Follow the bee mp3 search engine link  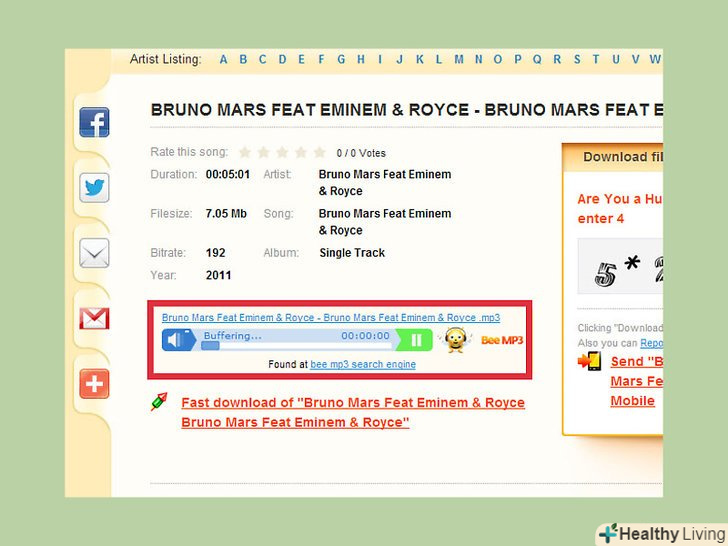[x=363, y=364]
